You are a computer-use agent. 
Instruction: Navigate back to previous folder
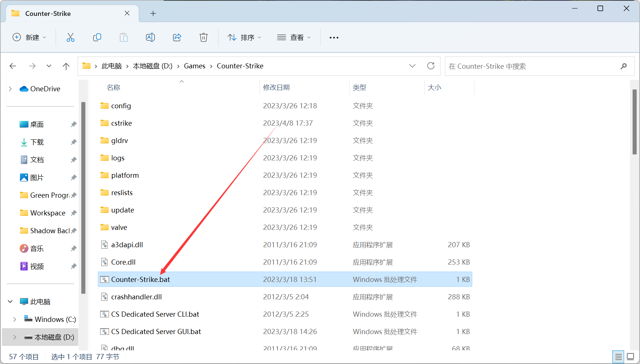click(13, 66)
